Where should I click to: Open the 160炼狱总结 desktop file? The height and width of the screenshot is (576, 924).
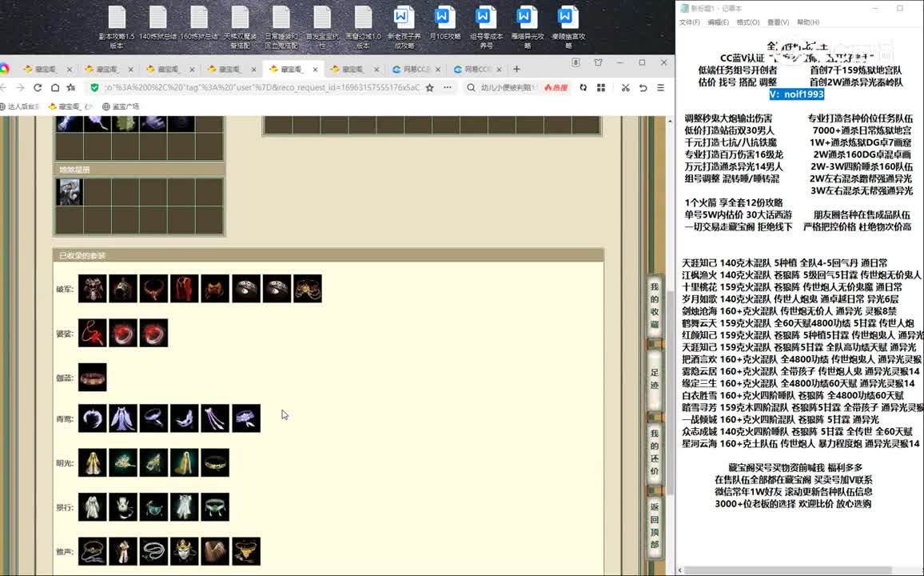click(x=199, y=23)
